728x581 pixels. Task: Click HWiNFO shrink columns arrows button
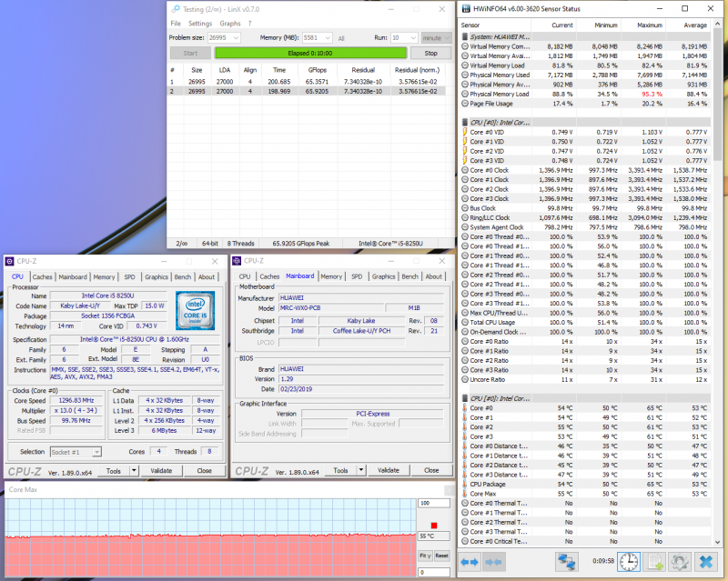(x=492, y=562)
